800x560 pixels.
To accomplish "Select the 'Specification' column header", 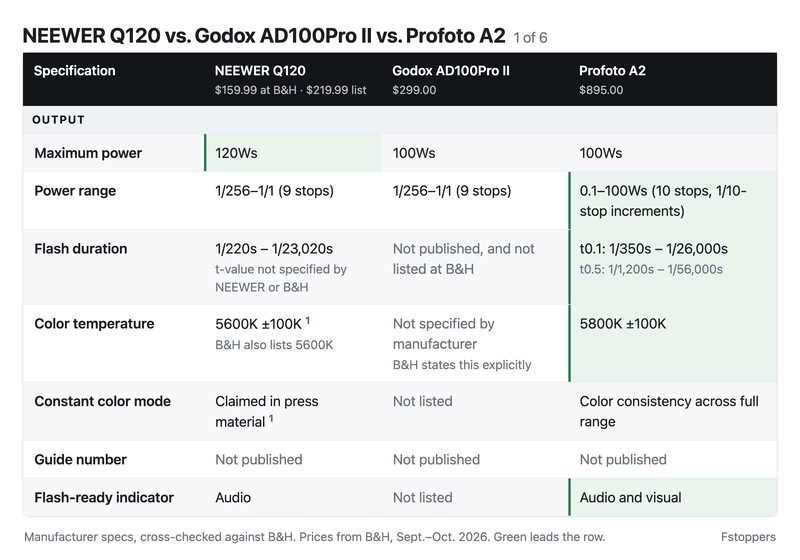I will coord(74,71).
